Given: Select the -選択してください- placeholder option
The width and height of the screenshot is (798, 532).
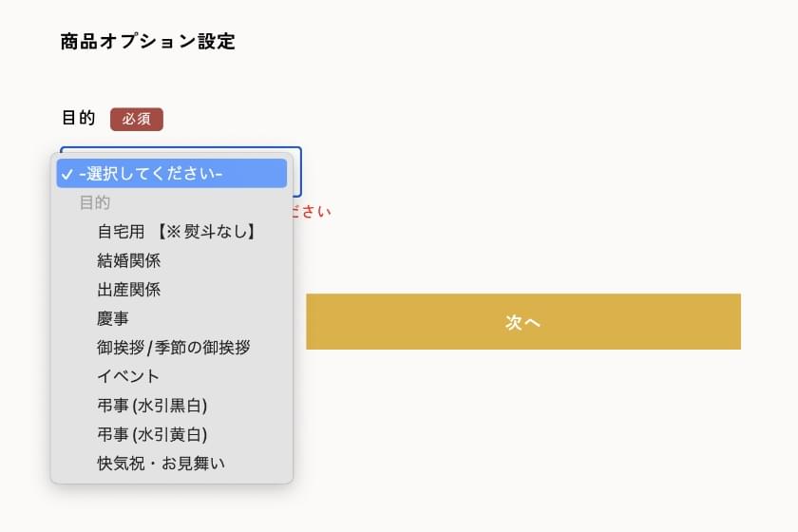Looking at the screenshot, I should click(171, 174).
